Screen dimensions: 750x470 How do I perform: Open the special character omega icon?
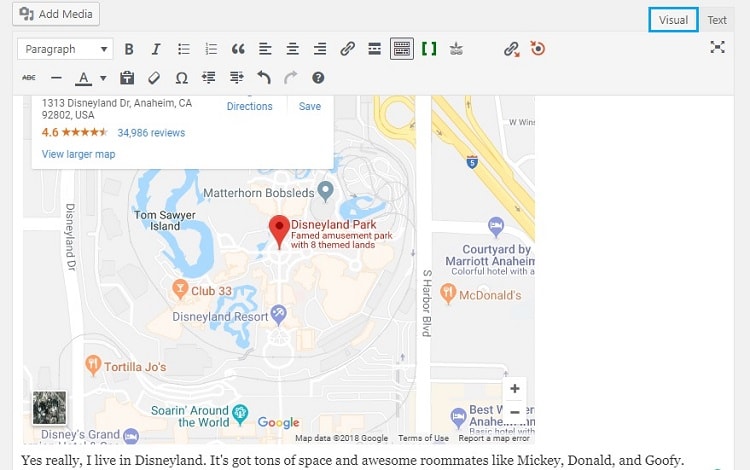pos(181,77)
